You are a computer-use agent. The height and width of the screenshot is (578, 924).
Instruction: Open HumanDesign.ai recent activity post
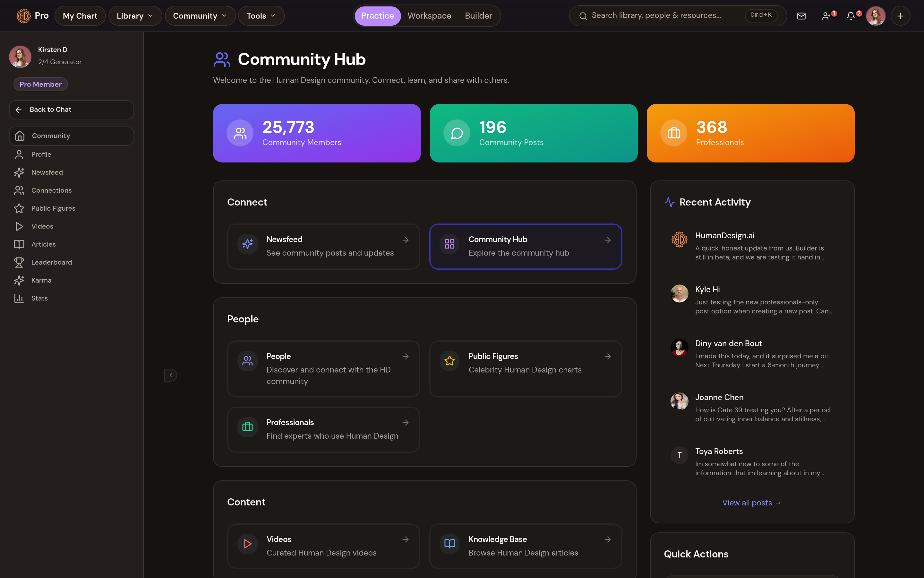click(752, 246)
